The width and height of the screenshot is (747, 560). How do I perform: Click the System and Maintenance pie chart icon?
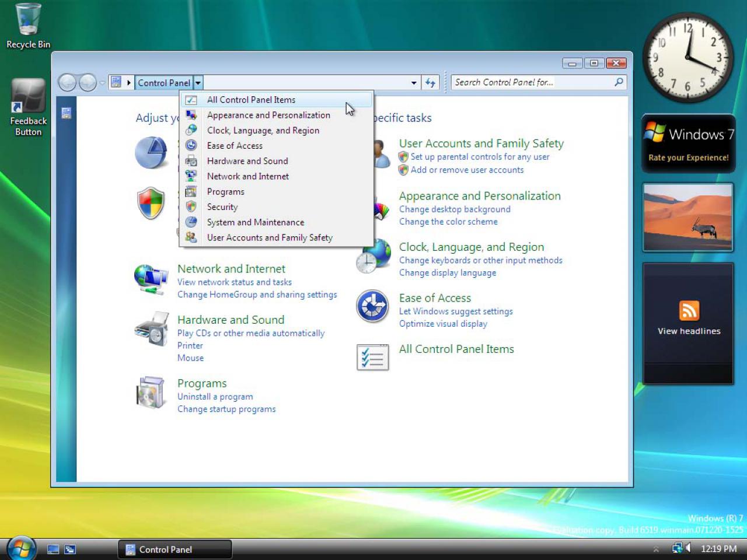[151, 153]
